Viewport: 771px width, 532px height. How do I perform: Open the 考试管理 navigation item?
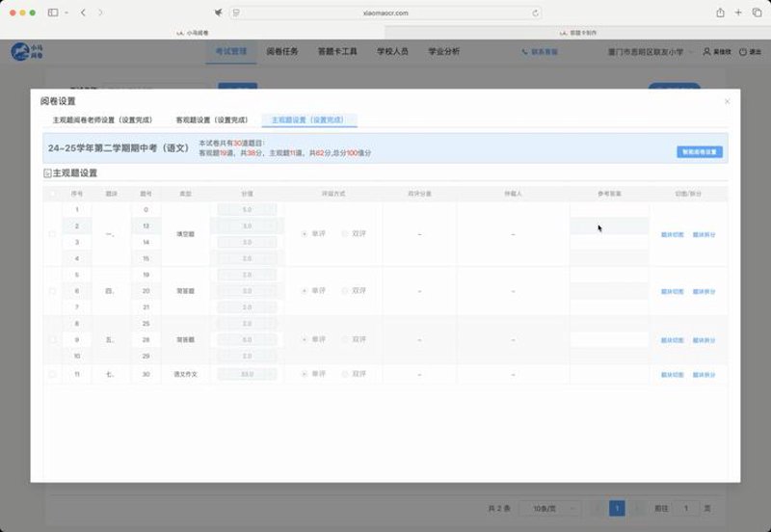(x=231, y=51)
